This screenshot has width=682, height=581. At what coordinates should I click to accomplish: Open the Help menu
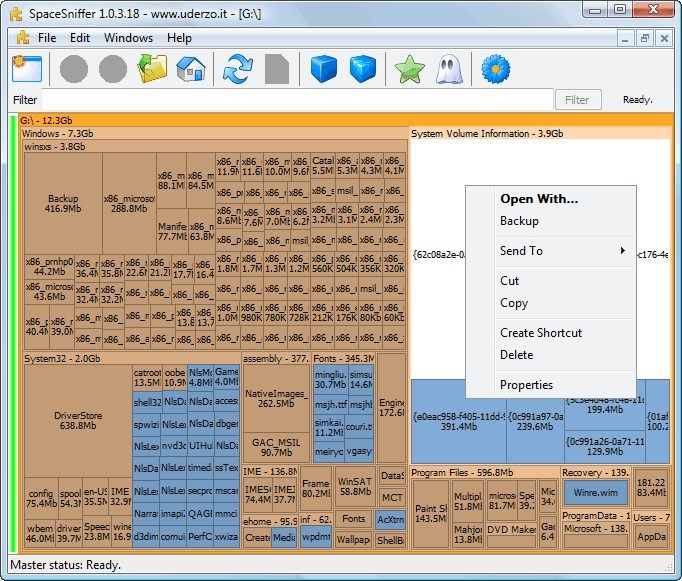[x=179, y=38]
